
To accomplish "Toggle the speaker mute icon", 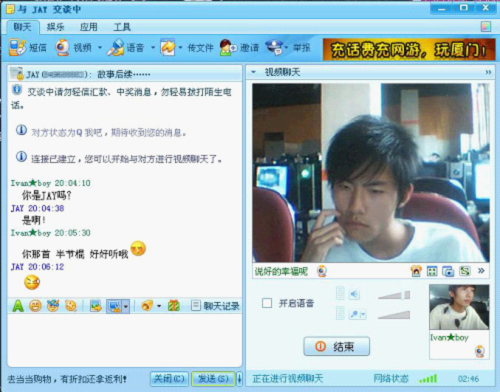I will click(x=354, y=294).
